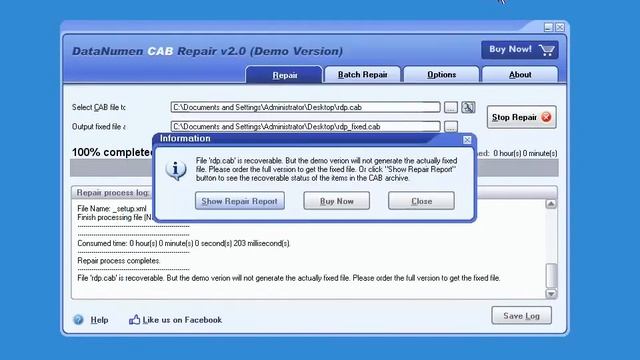Click Like us on Facebook link

(182, 320)
